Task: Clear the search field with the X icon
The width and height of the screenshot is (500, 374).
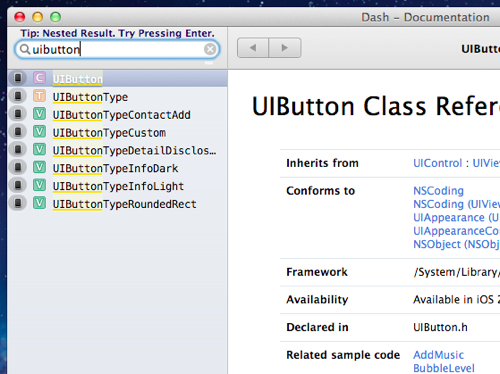Action: 210,49
